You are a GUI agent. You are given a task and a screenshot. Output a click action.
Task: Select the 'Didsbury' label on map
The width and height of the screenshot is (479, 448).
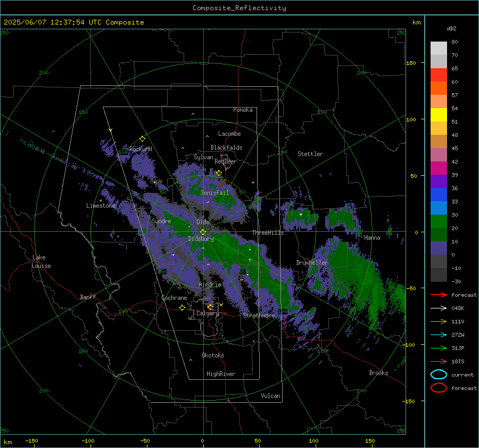pyautogui.click(x=201, y=239)
